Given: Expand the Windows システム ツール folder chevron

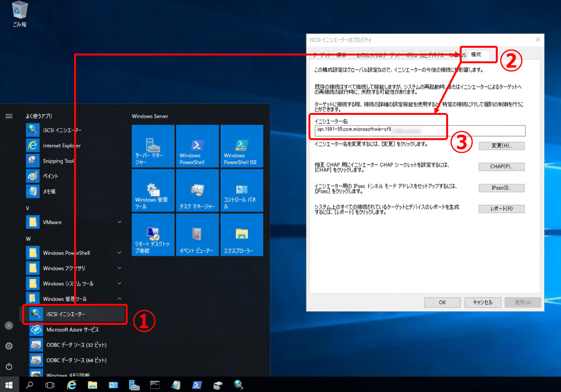Looking at the screenshot, I should coord(119,283).
